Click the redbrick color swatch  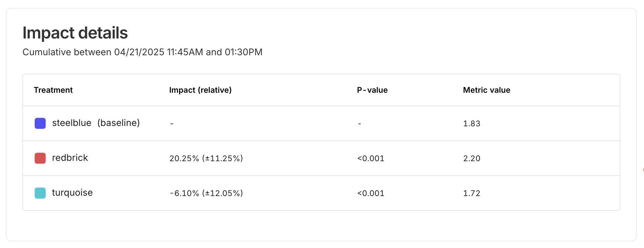point(40,158)
